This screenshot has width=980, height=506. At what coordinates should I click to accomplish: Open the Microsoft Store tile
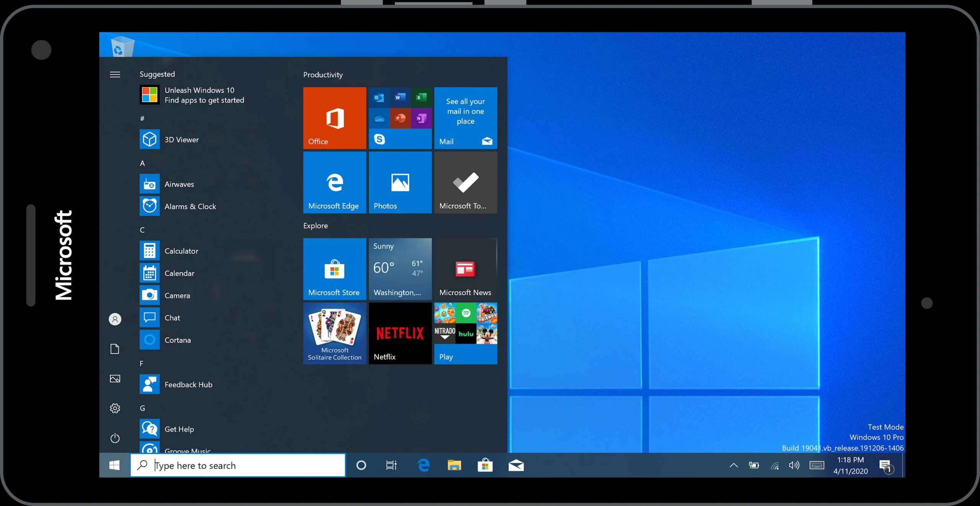(334, 269)
